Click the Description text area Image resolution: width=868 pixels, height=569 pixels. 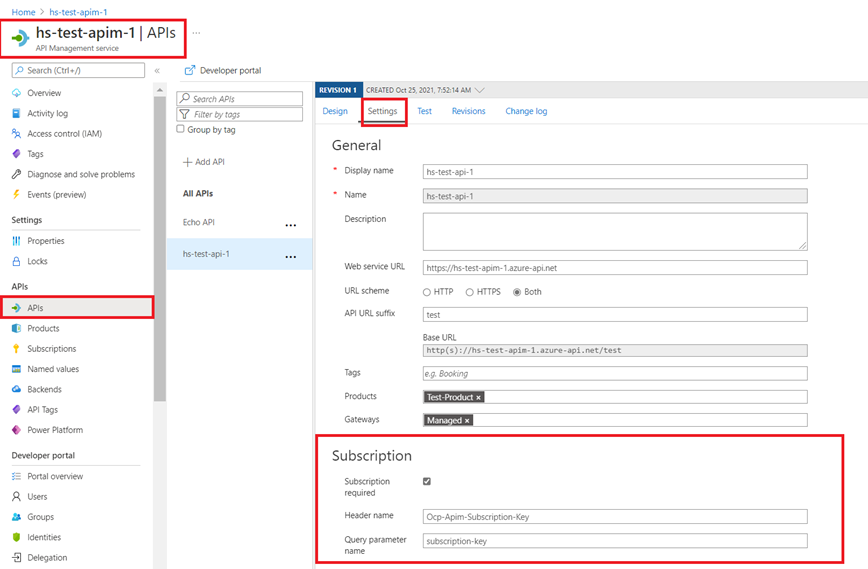pyautogui.click(x=615, y=231)
